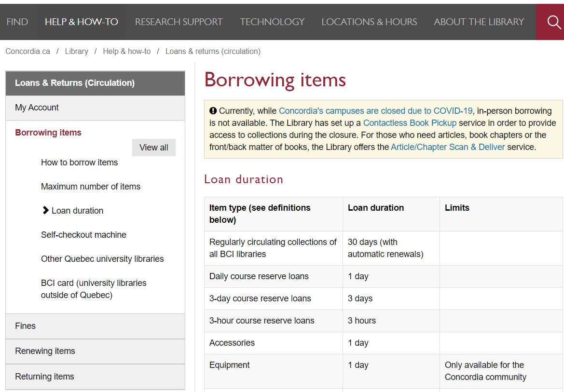Viewport: 564px width, 392px height.
Task: Click the Loan duration section heading
Action: (x=244, y=179)
